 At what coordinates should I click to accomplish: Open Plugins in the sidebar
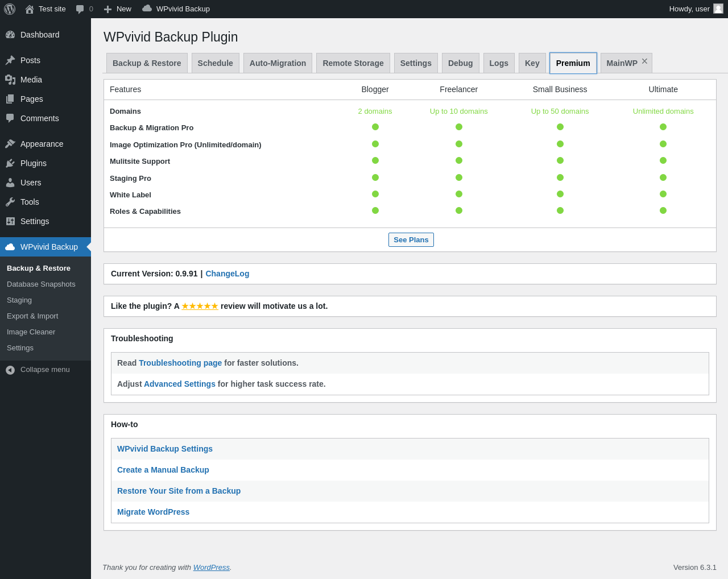34,163
